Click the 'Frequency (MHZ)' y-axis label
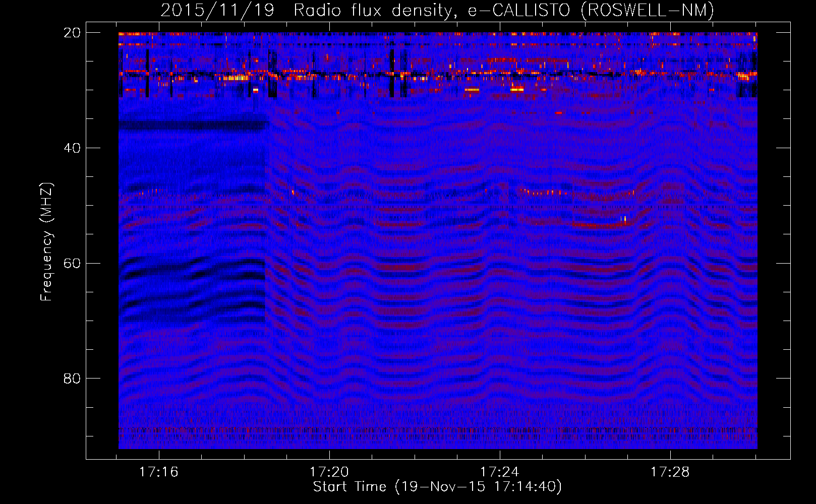 [x=46, y=242]
